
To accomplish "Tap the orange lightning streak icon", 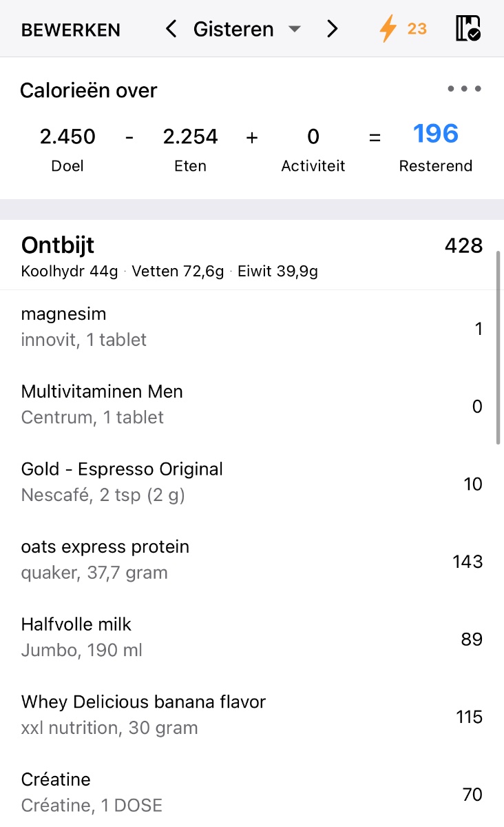I will [389, 29].
